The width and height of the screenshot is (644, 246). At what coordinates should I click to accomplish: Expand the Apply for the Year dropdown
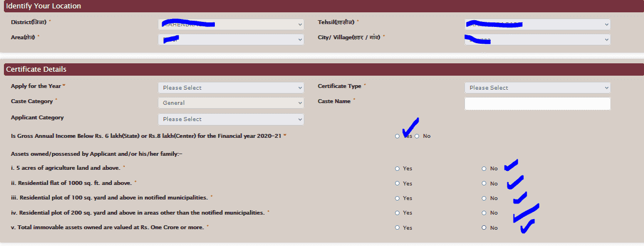(x=231, y=88)
